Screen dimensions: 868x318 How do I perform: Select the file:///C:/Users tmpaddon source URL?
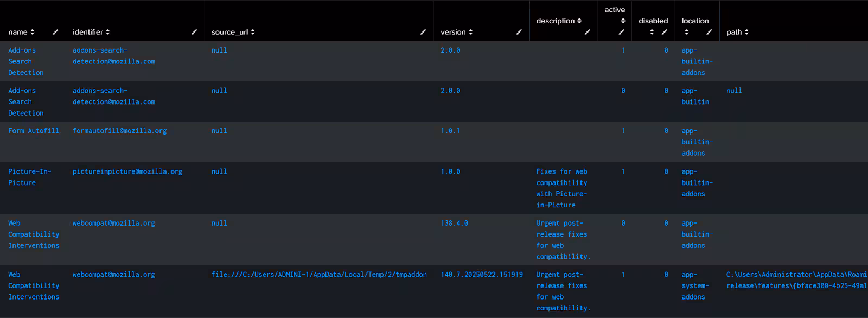coord(319,275)
